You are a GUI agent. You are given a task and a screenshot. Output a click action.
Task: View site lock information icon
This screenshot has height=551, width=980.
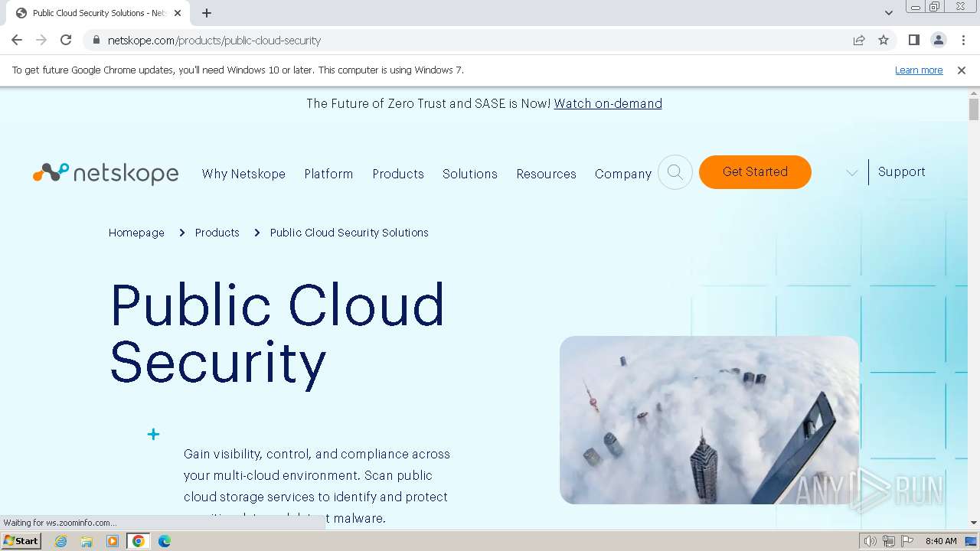[96, 40]
